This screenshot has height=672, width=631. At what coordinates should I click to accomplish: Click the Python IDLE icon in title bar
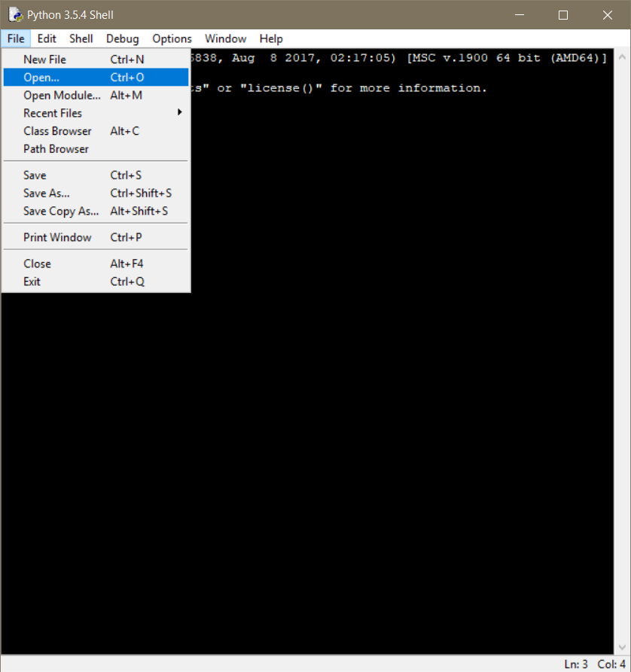tap(15, 14)
